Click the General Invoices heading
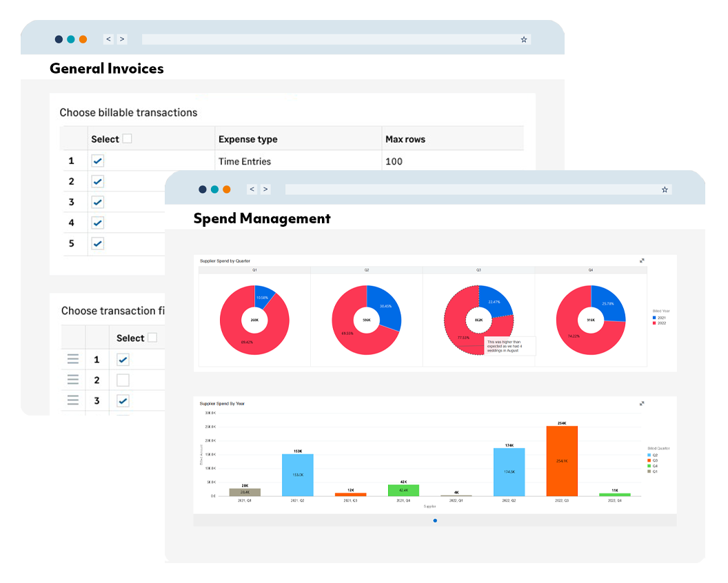Viewport: 728px width, 583px height. [107, 68]
